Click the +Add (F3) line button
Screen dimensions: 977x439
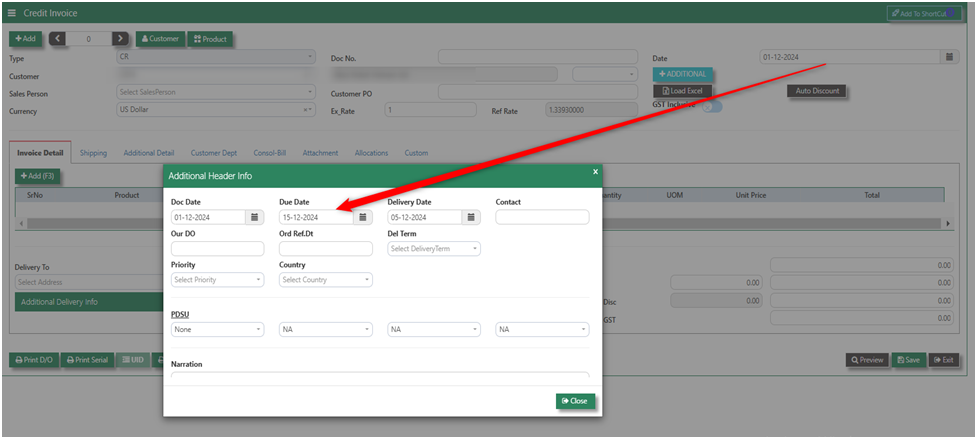point(38,176)
